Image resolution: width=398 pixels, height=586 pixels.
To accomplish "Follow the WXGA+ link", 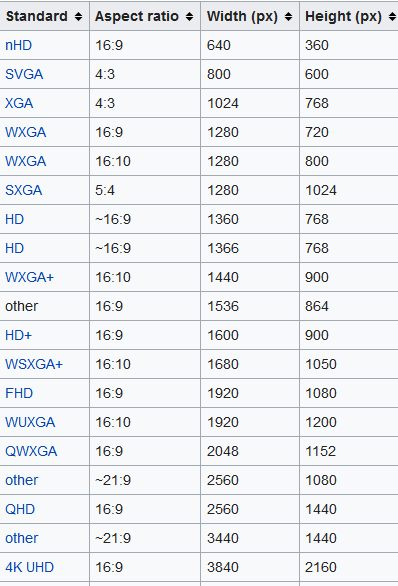I will (30, 277).
